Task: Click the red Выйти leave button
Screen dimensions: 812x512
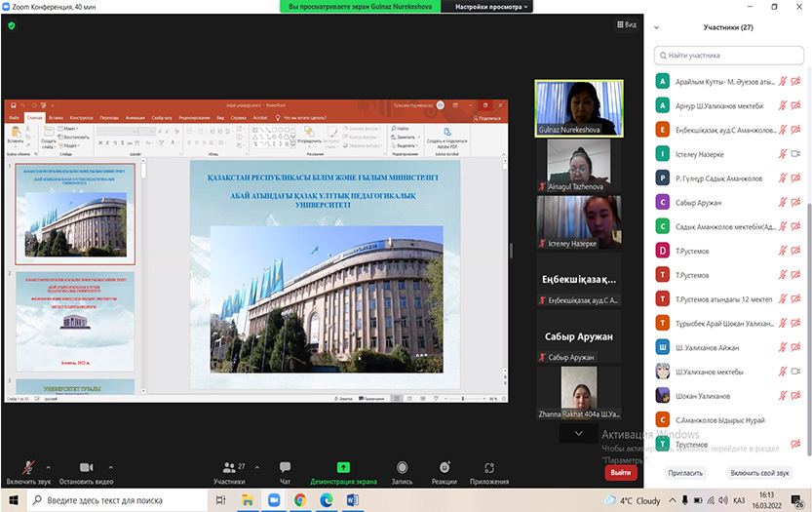Action: click(620, 472)
